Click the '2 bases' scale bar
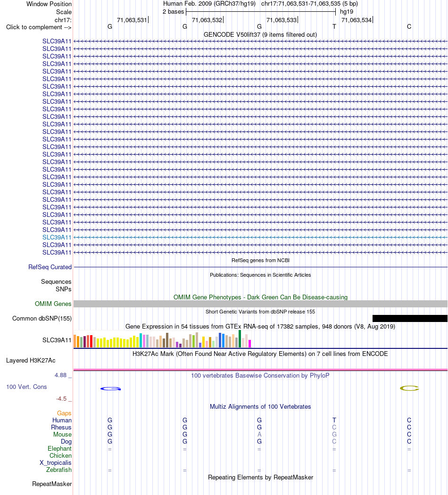The height and width of the screenshot is (495, 448). tap(261, 12)
